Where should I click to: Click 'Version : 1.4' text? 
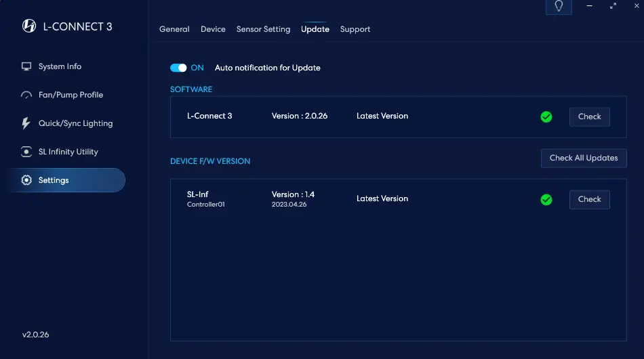(293, 194)
